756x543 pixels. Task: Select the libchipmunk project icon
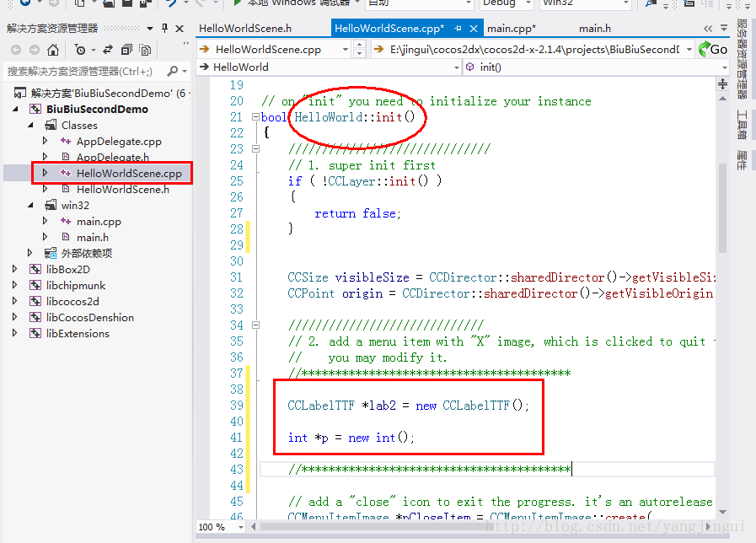click(x=35, y=285)
